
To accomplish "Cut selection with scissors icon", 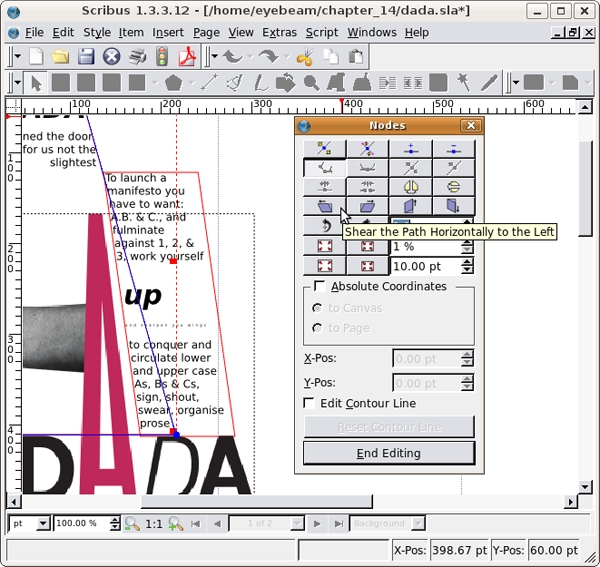I will (x=305, y=57).
